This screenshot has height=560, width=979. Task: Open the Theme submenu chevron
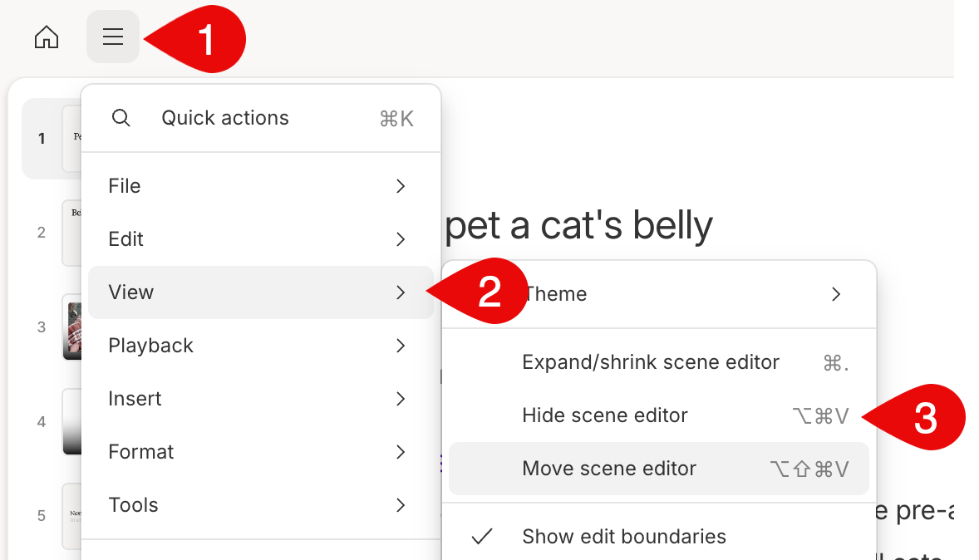pos(836,294)
